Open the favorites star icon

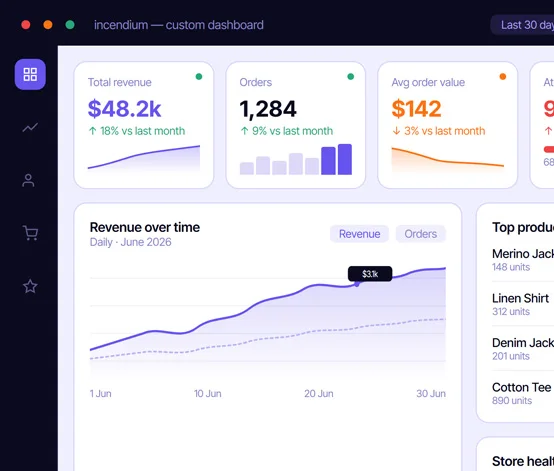click(x=30, y=286)
